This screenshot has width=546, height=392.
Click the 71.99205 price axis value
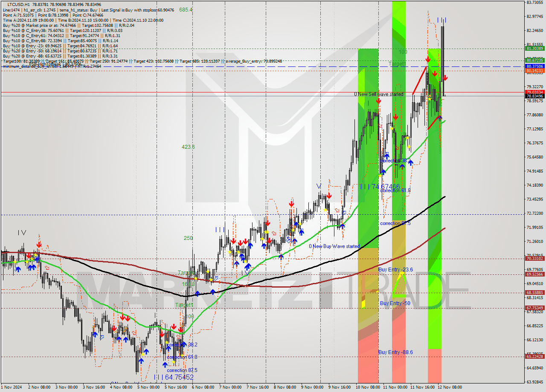534,227
